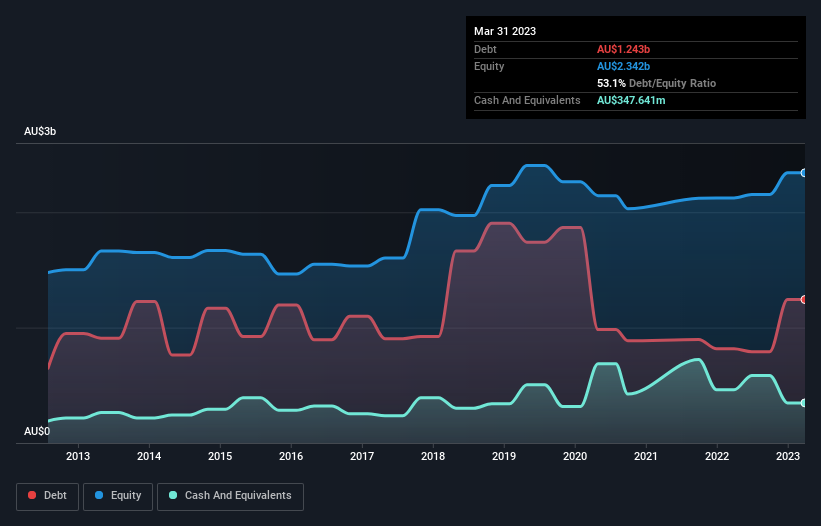Click the 2020 axis label
Image resolution: width=821 pixels, height=526 pixels.
click(x=575, y=456)
